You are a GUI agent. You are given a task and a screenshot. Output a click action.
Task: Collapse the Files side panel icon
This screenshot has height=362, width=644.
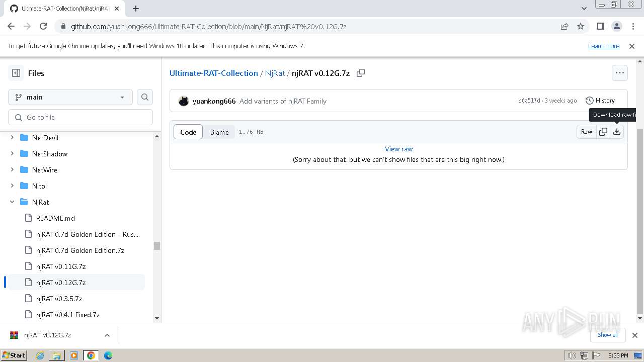tap(16, 73)
